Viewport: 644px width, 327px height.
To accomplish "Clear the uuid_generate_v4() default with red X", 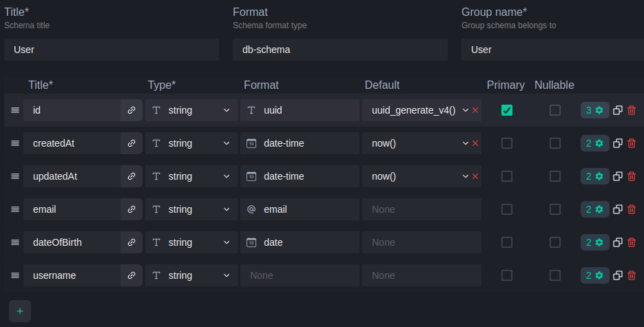I will [475, 110].
